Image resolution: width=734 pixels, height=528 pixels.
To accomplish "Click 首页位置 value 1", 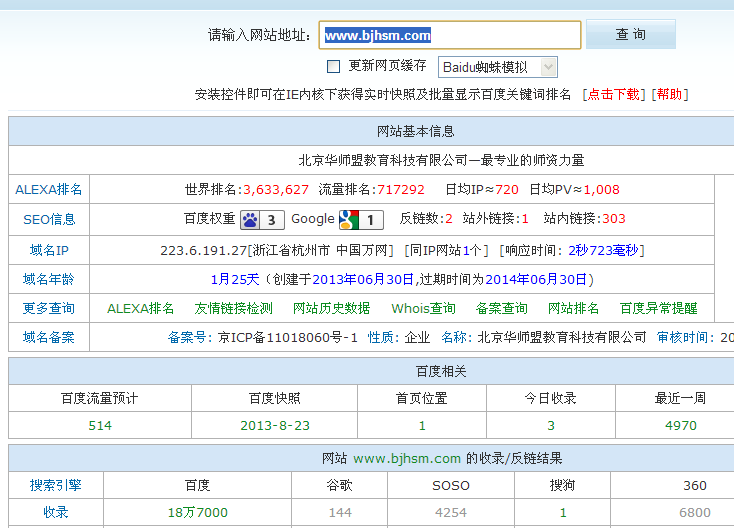I will [x=422, y=425].
